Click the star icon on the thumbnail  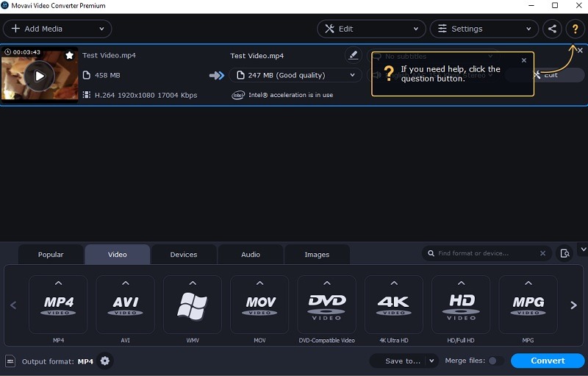[69, 55]
